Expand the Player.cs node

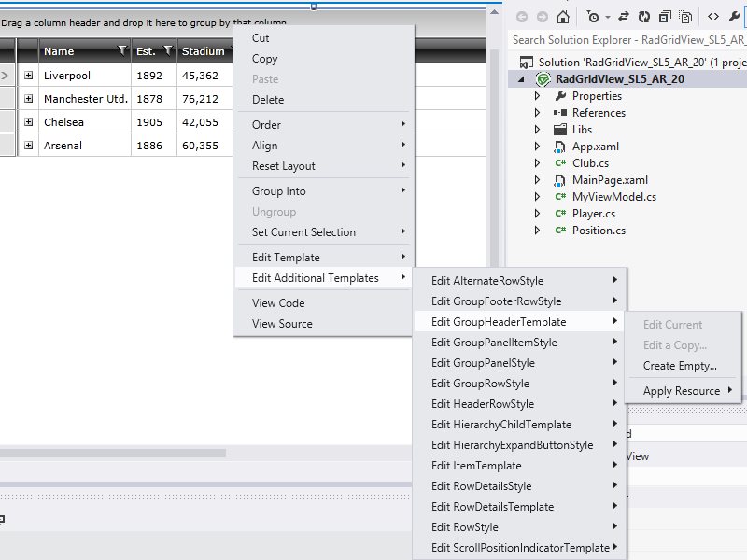click(538, 214)
